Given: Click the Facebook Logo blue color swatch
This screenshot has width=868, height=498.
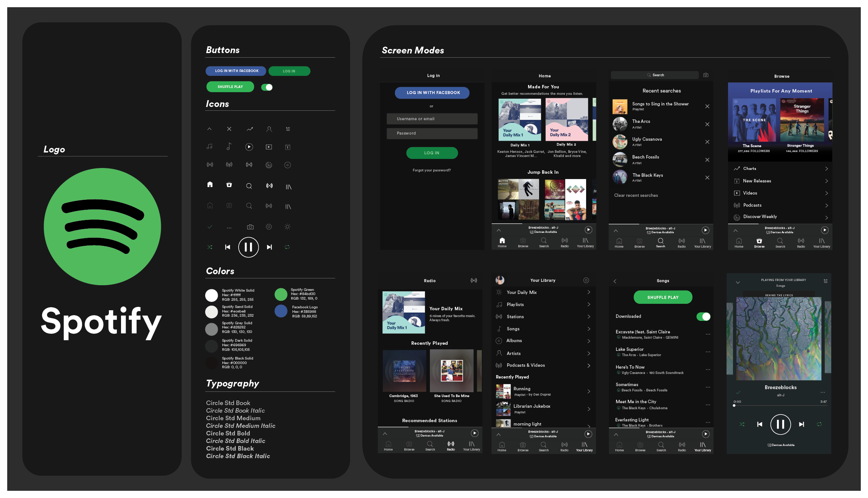Looking at the screenshot, I should [x=281, y=311].
